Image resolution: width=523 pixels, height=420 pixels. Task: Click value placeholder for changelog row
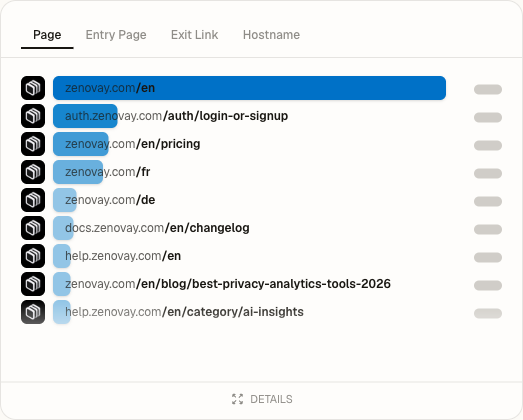488,230
